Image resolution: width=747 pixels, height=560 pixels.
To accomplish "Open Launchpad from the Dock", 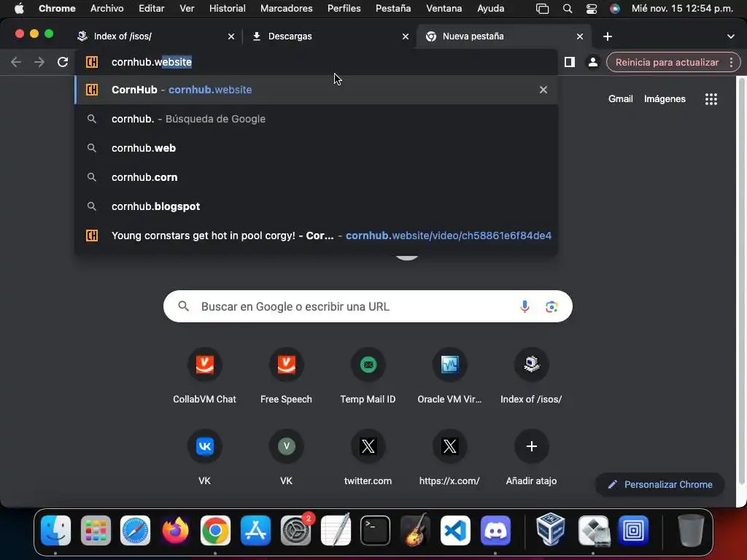I will pyautogui.click(x=96, y=530).
